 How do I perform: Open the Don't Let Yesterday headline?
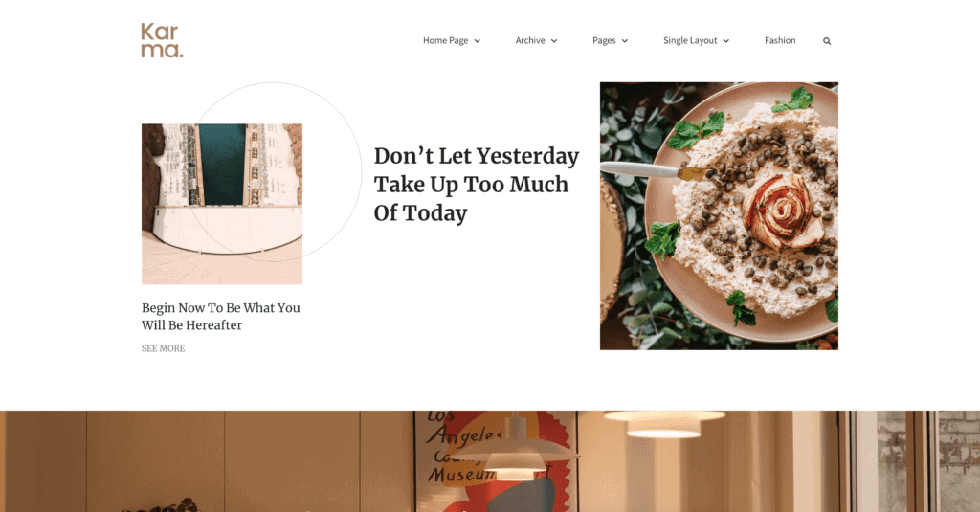[477, 185]
